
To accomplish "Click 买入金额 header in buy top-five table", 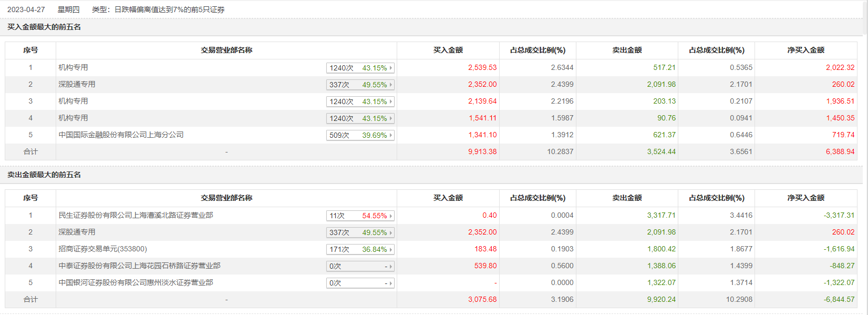I will 448,50.
